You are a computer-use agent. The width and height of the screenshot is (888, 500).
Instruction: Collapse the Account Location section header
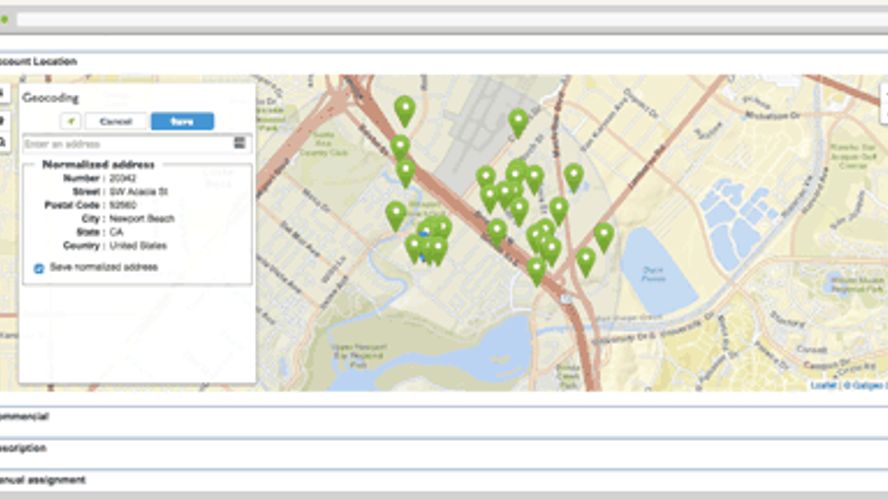point(40,62)
